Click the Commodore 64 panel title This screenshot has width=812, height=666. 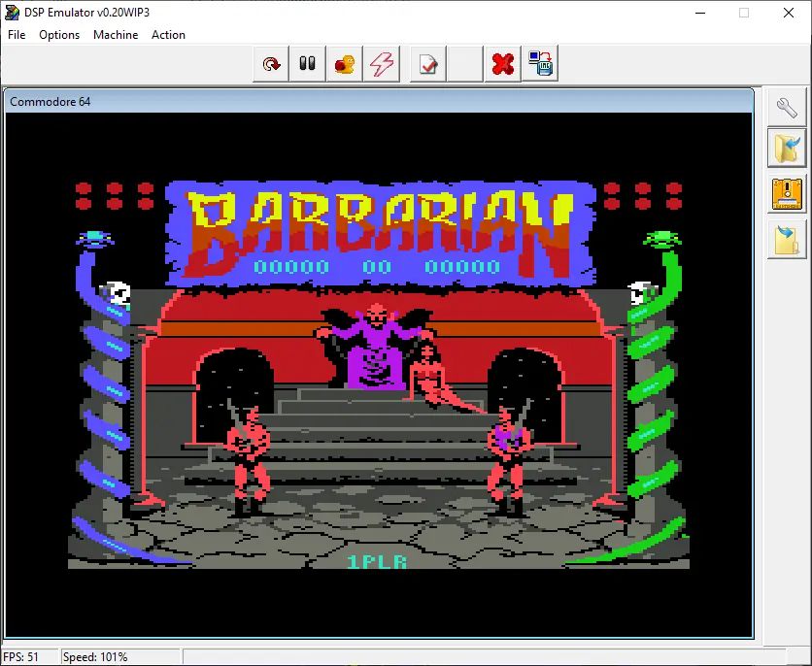51,101
